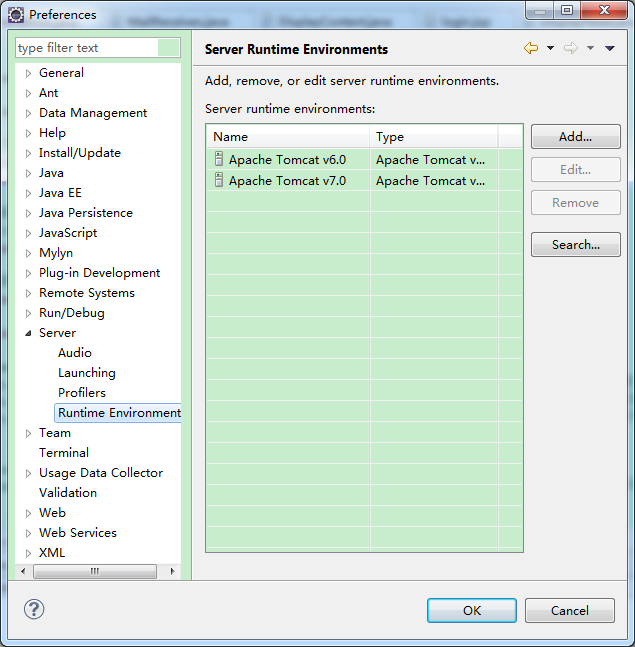Expand the General tree node
This screenshot has width=635, height=647.
(x=28, y=73)
